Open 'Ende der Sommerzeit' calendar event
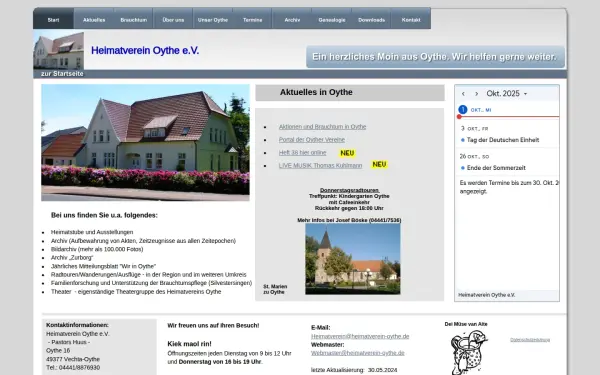The image size is (600, 375). tap(496, 168)
